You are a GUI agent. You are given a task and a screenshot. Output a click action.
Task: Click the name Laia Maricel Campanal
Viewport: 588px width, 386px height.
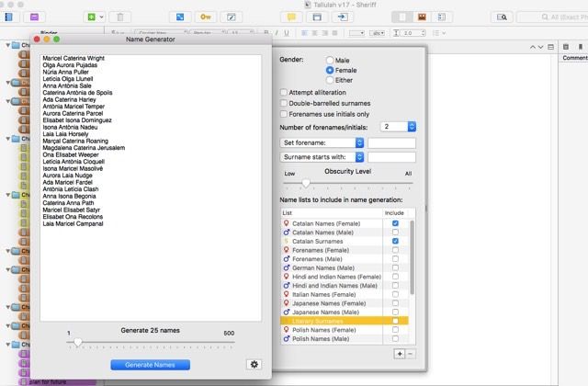[73, 223]
